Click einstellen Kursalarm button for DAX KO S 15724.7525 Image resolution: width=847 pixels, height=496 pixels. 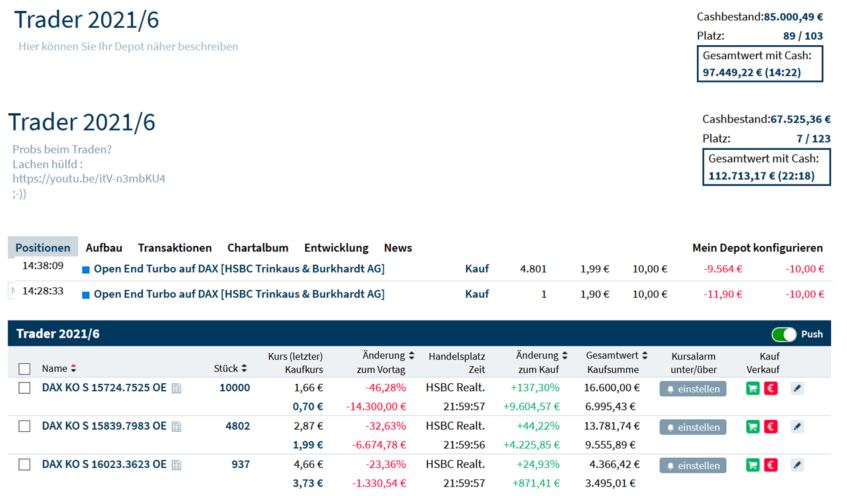click(692, 388)
